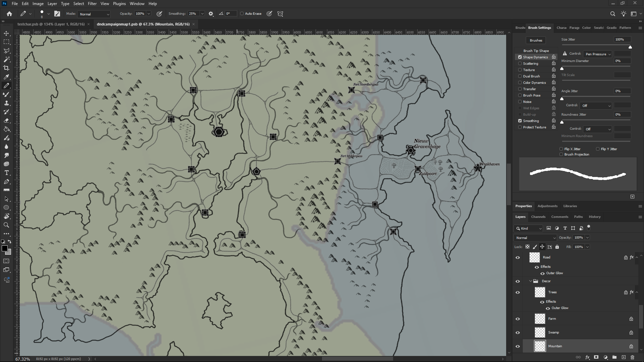
Task: Enable the Scattering brush setting
Action: pyautogui.click(x=520, y=63)
